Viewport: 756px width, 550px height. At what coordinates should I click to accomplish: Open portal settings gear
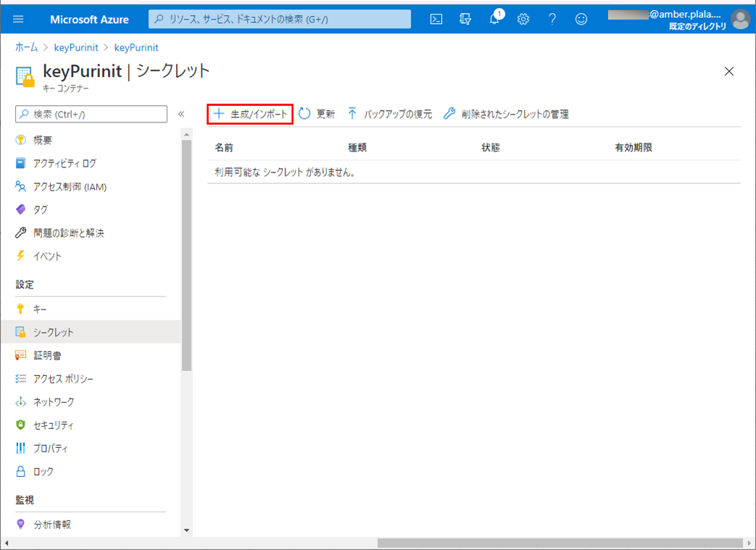(x=523, y=20)
